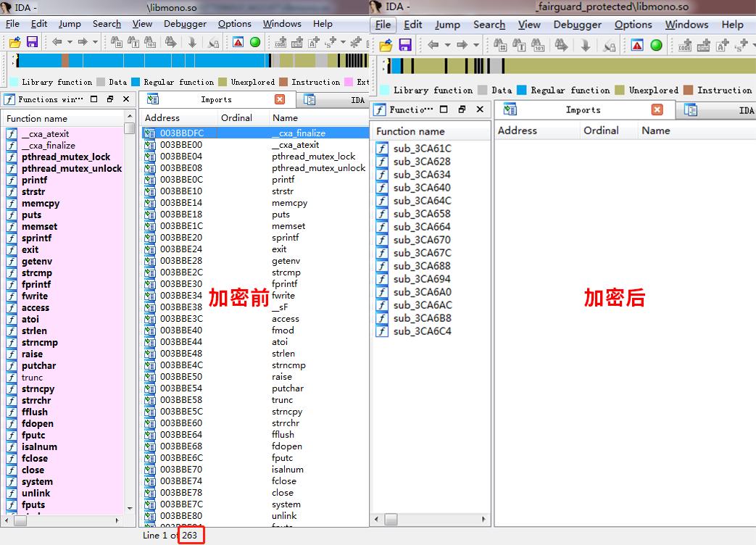Click the red warning triangle icon in left toolbar
The height and width of the screenshot is (545, 756).
click(x=238, y=42)
